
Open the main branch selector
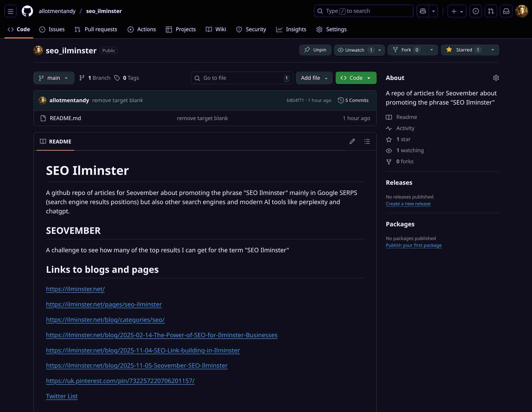pyautogui.click(x=54, y=78)
